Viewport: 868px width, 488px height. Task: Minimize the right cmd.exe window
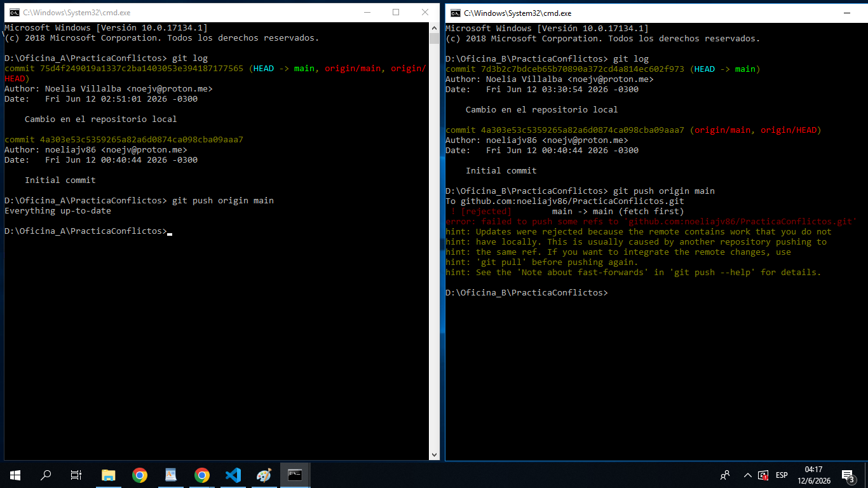pos(847,13)
